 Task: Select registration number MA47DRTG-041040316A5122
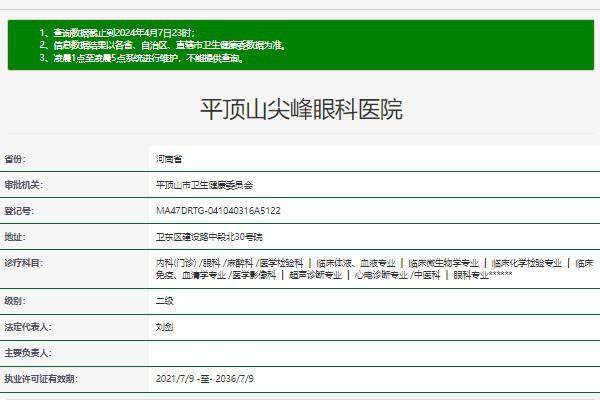pyautogui.click(x=218, y=211)
